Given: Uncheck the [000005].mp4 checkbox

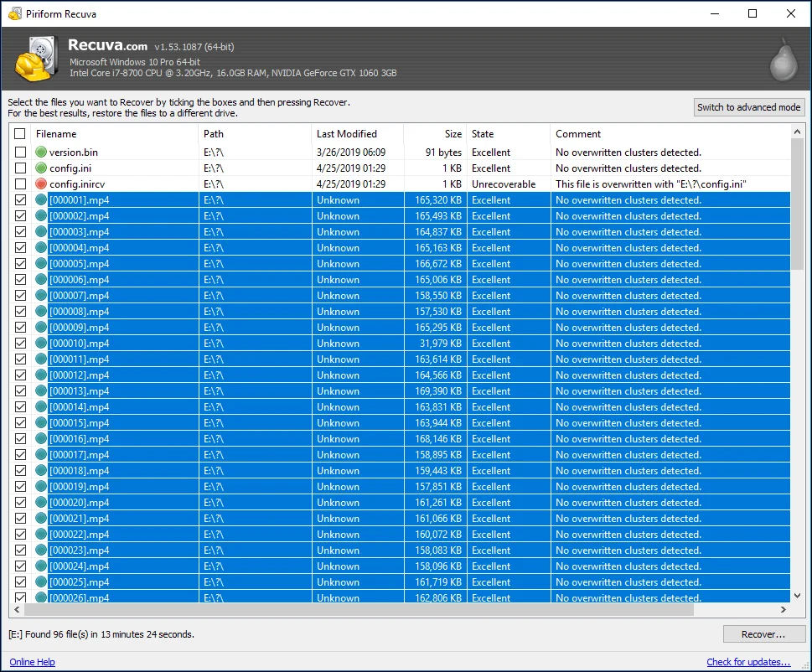Looking at the screenshot, I should pos(20,264).
